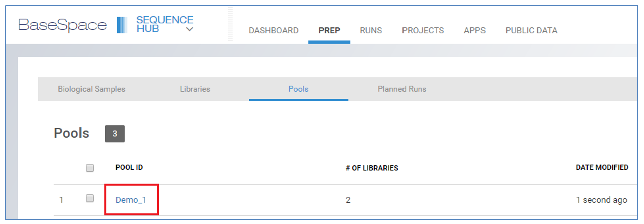Click the dotted vertical grip handle
This screenshot has height=224, width=644.
coord(231,24)
